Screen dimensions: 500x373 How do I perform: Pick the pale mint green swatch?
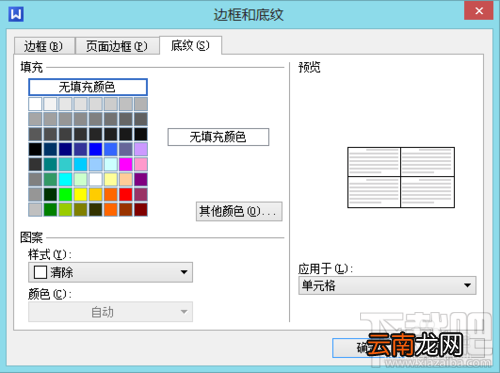(80, 179)
